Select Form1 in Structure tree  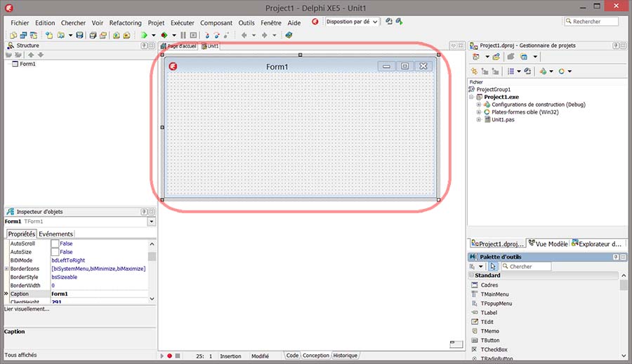click(x=27, y=64)
